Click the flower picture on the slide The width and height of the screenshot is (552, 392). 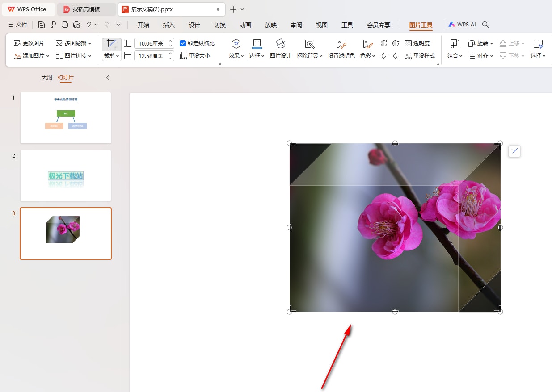(395, 228)
